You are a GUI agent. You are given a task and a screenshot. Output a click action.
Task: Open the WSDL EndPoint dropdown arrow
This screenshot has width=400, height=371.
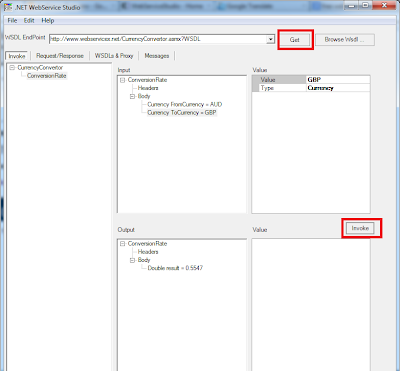click(270, 39)
